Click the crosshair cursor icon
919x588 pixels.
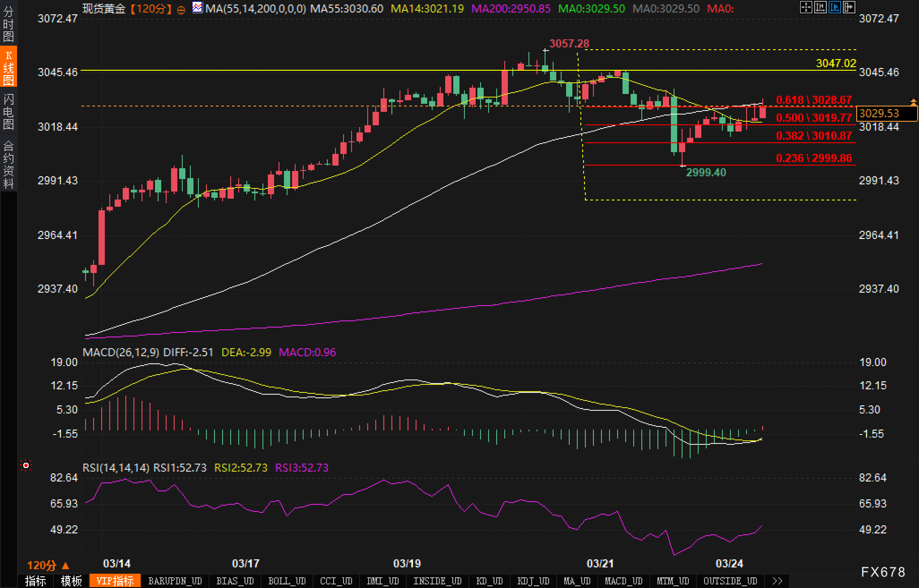tap(806, 7)
